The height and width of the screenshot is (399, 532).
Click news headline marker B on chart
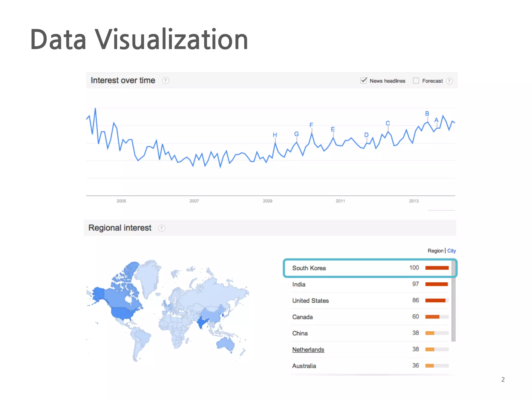tap(427, 114)
